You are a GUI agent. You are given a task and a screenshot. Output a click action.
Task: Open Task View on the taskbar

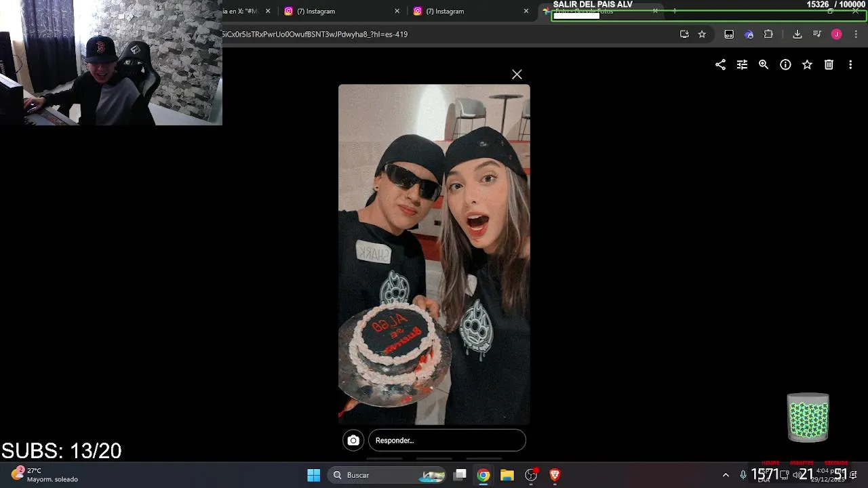pos(460,475)
